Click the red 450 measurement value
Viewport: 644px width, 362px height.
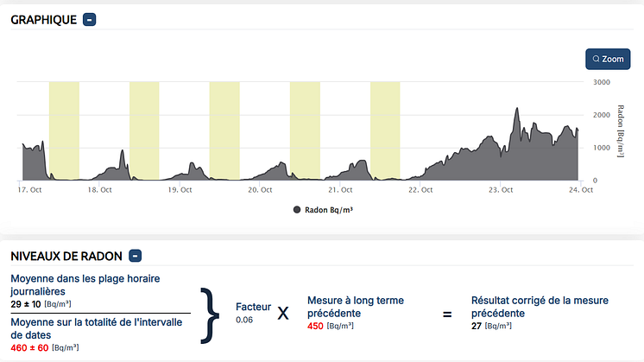(315, 326)
